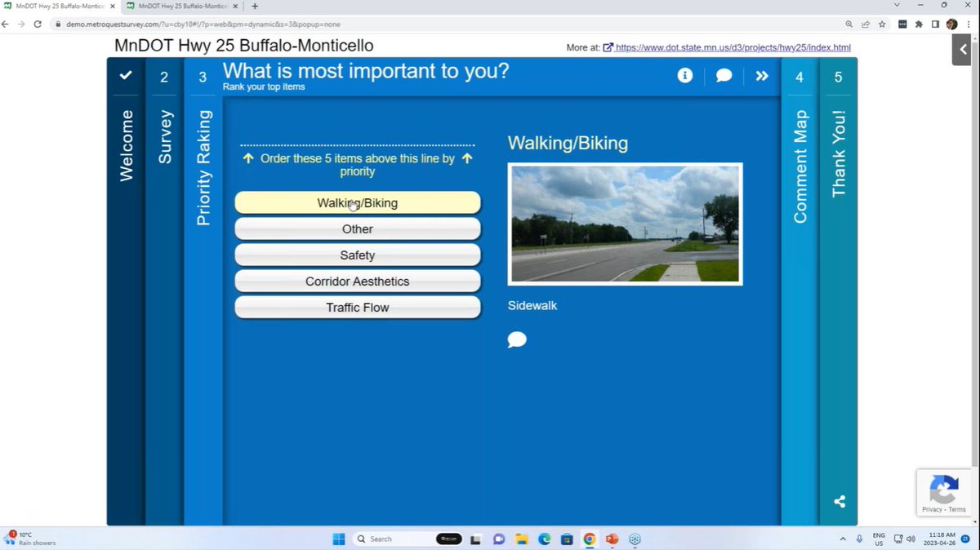Add a comment on Walking/Biking via the speech bubble
The width and height of the screenshot is (980, 550).
click(517, 339)
